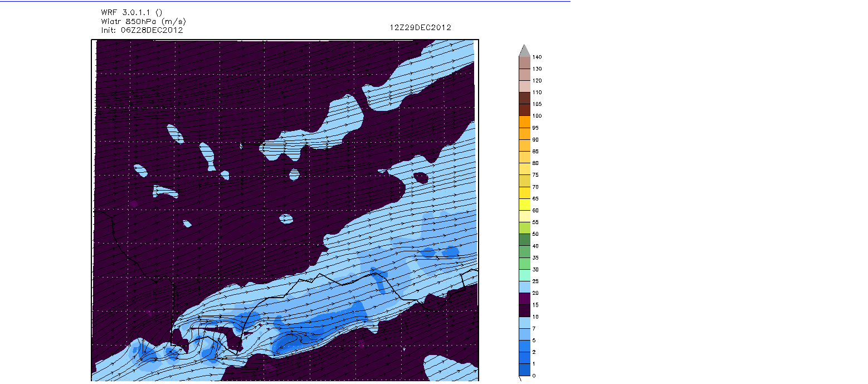The height and width of the screenshot is (384, 868).
Task: Click the gray triangle atop the color scale
Action: 524,51
